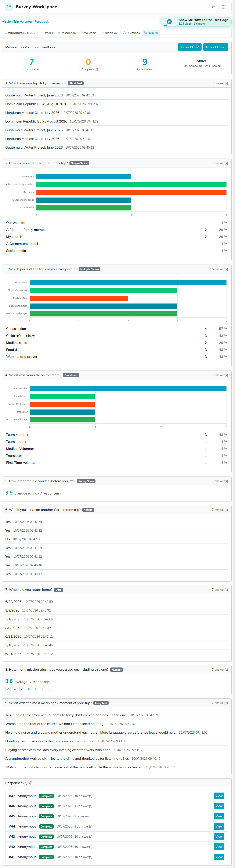This screenshot has width=235, height=868.
Task: Click the Single Choice badge on question 2
Action: 79,163
